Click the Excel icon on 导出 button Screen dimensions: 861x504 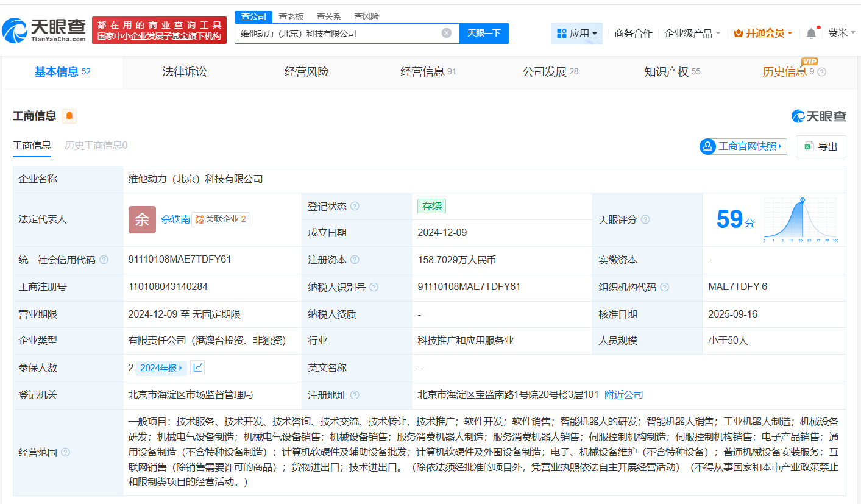[809, 146]
